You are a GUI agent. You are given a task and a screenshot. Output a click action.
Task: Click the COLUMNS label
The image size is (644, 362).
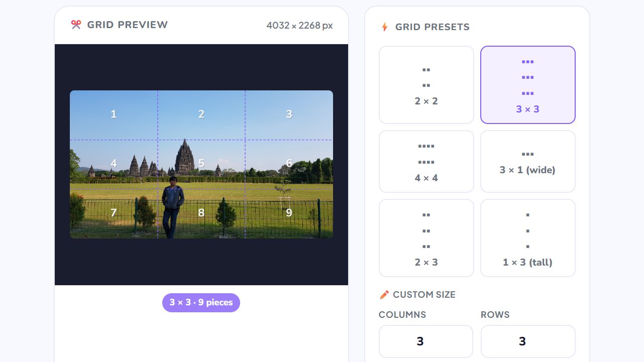click(x=402, y=315)
